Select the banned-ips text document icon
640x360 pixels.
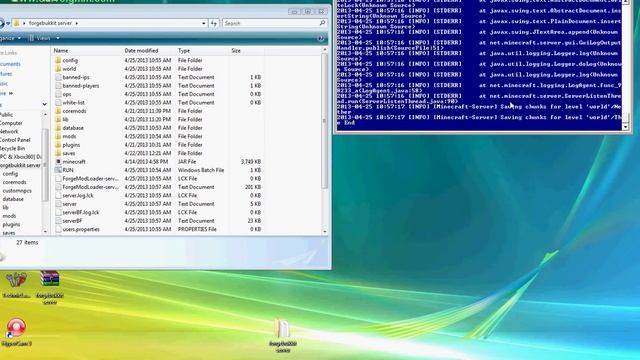(58, 77)
